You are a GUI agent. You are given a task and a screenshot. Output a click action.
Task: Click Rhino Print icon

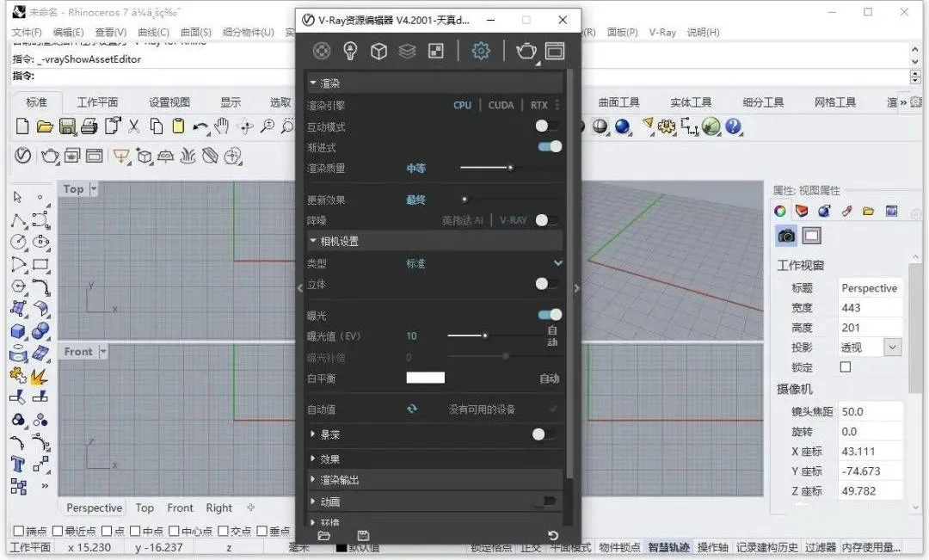click(89, 126)
